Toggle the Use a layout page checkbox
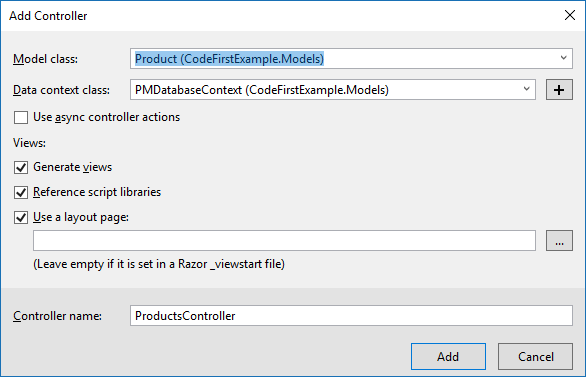 click(x=21, y=217)
